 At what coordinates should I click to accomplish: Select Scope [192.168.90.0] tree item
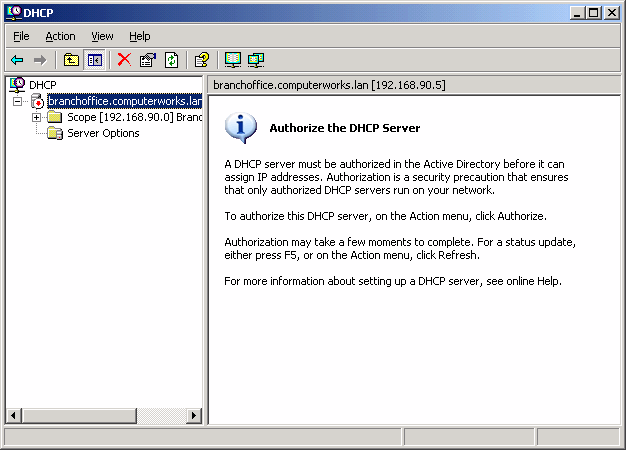(135, 117)
